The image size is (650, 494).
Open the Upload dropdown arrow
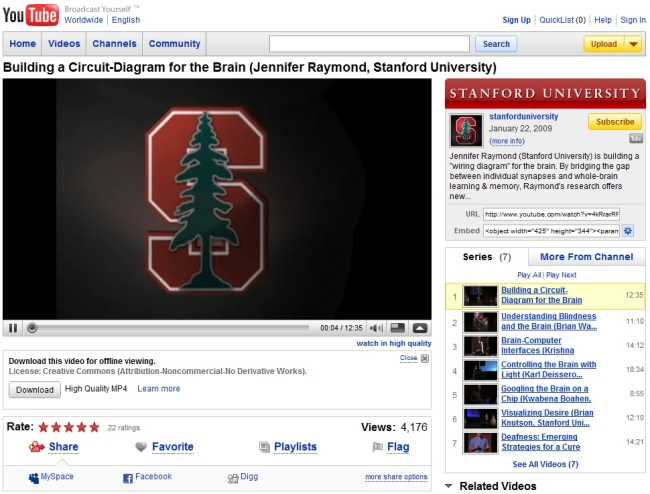(x=633, y=44)
